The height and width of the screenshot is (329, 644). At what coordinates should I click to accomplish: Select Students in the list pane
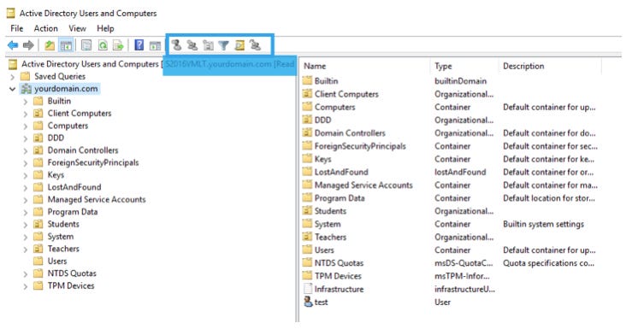(330, 211)
